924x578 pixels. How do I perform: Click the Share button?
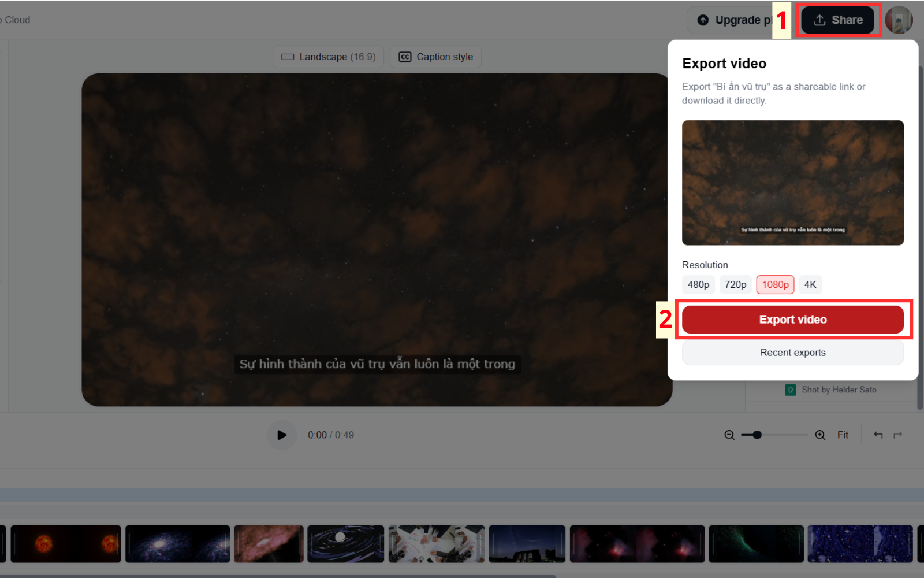[x=837, y=20]
